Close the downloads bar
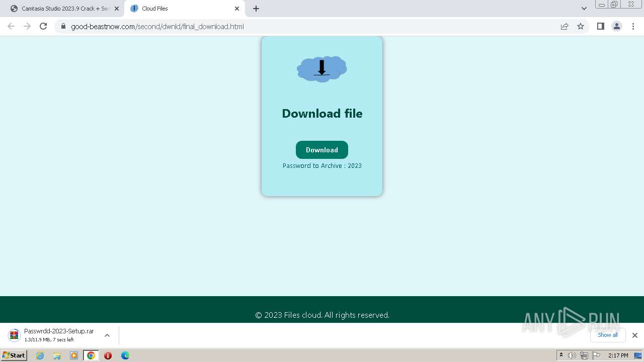The height and width of the screenshot is (362, 644). (634, 335)
